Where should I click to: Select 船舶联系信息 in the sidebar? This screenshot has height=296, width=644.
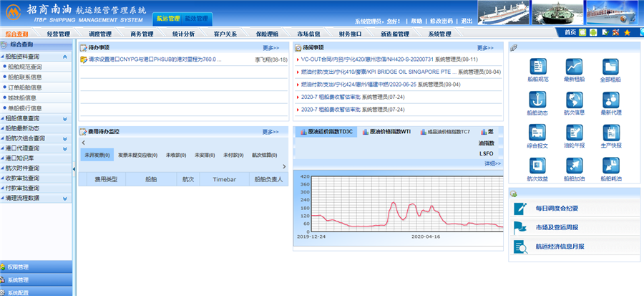(x=25, y=77)
